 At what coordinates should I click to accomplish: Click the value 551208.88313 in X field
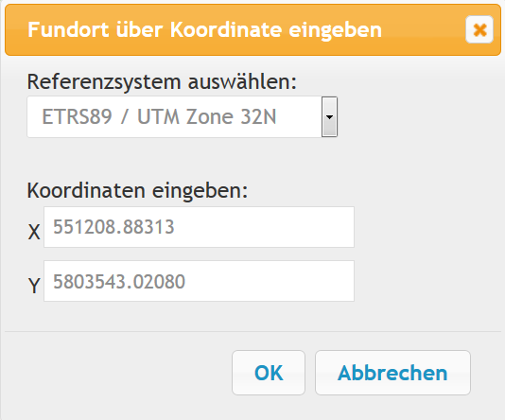point(113,227)
